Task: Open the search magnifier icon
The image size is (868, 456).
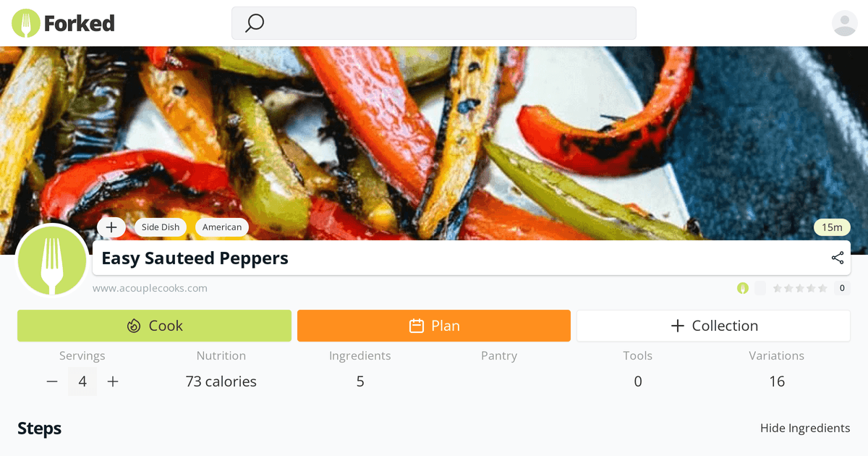Action: pyautogui.click(x=254, y=23)
